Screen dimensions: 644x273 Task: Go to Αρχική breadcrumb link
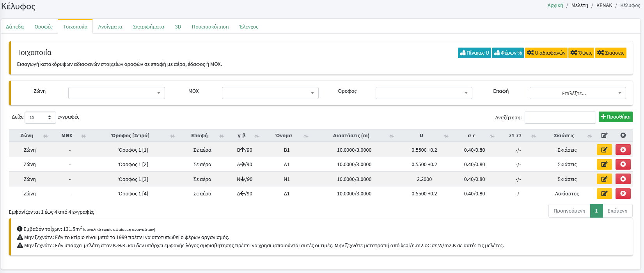[555, 5]
